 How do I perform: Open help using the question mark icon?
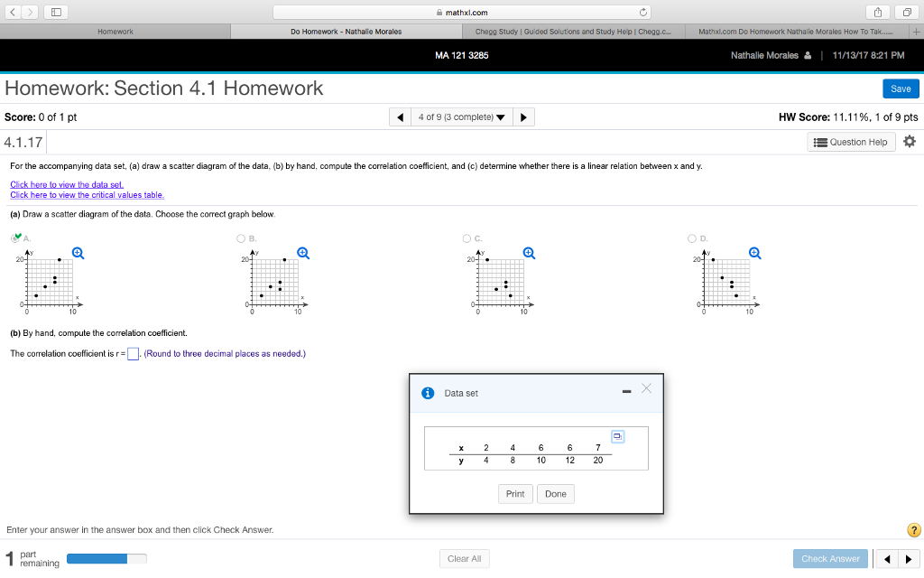click(x=916, y=529)
